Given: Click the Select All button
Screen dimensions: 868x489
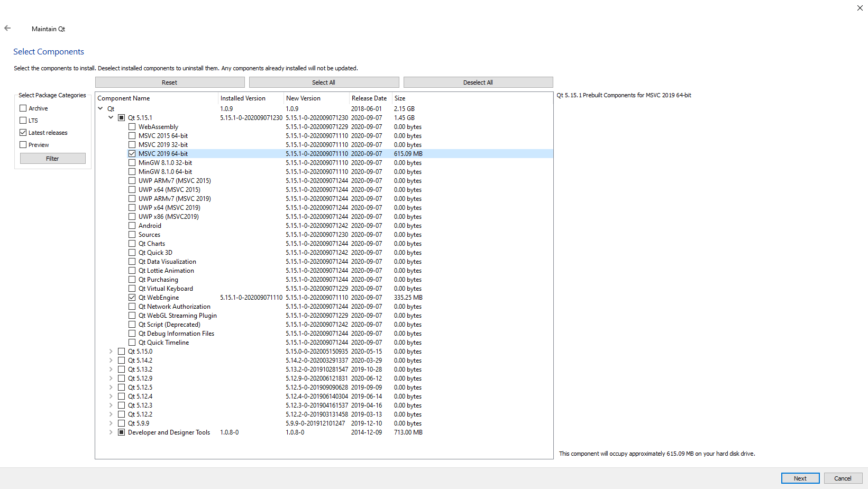Looking at the screenshot, I should click(324, 82).
